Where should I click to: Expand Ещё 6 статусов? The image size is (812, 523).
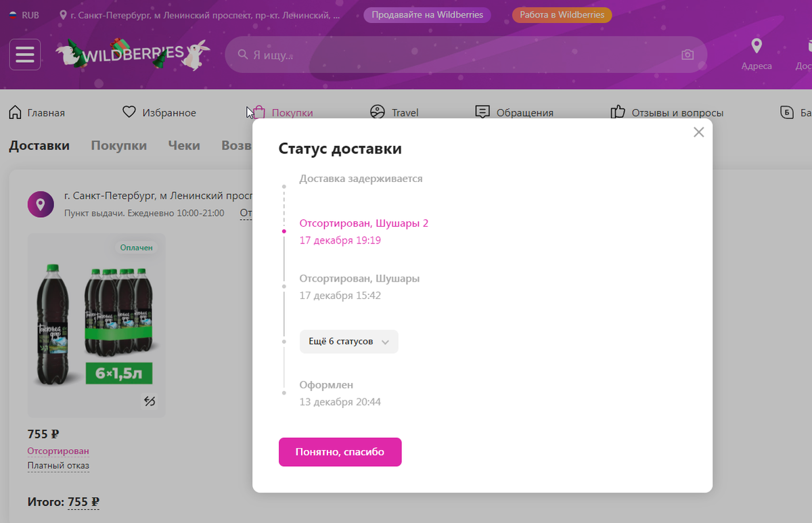[x=349, y=342]
